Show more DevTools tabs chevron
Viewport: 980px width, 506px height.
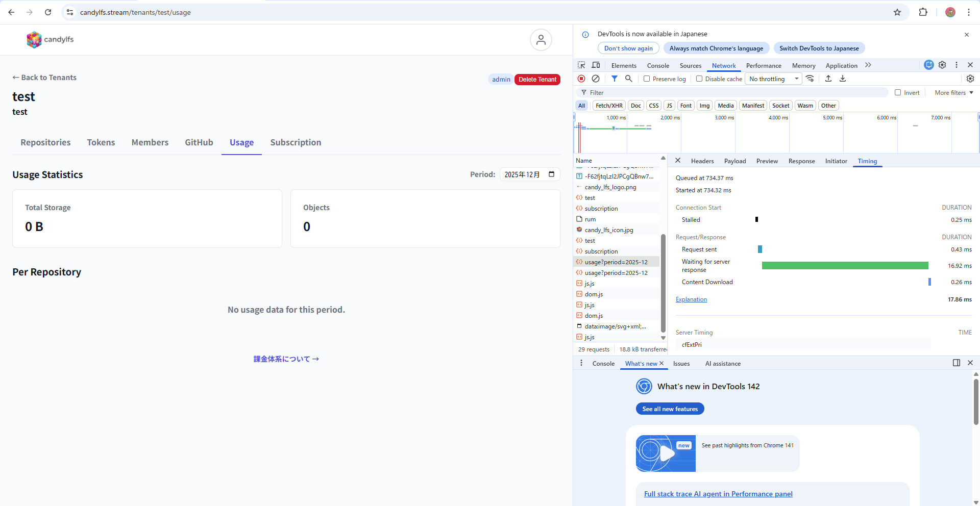[868, 65]
